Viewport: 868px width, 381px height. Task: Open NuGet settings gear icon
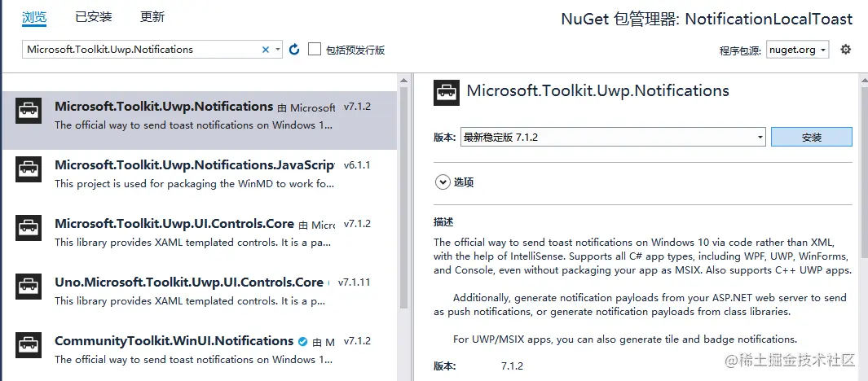pos(845,49)
